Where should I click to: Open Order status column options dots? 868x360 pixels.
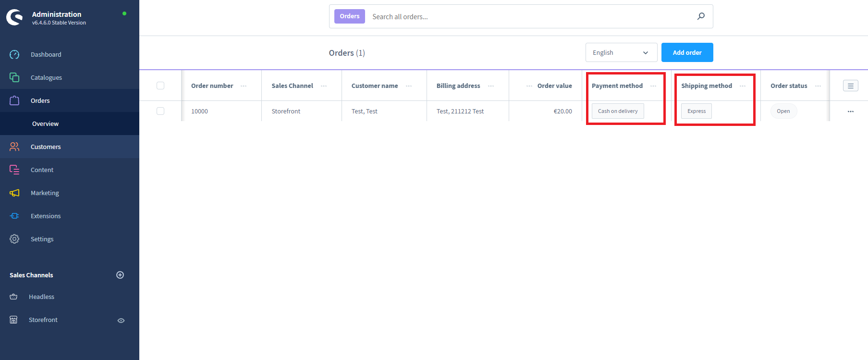(x=818, y=86)
